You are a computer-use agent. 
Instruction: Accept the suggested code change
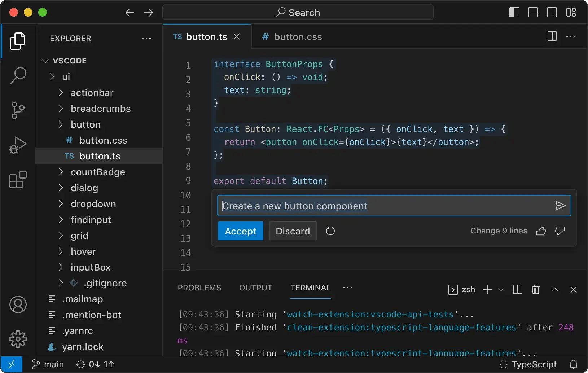[x=240, y=231]
